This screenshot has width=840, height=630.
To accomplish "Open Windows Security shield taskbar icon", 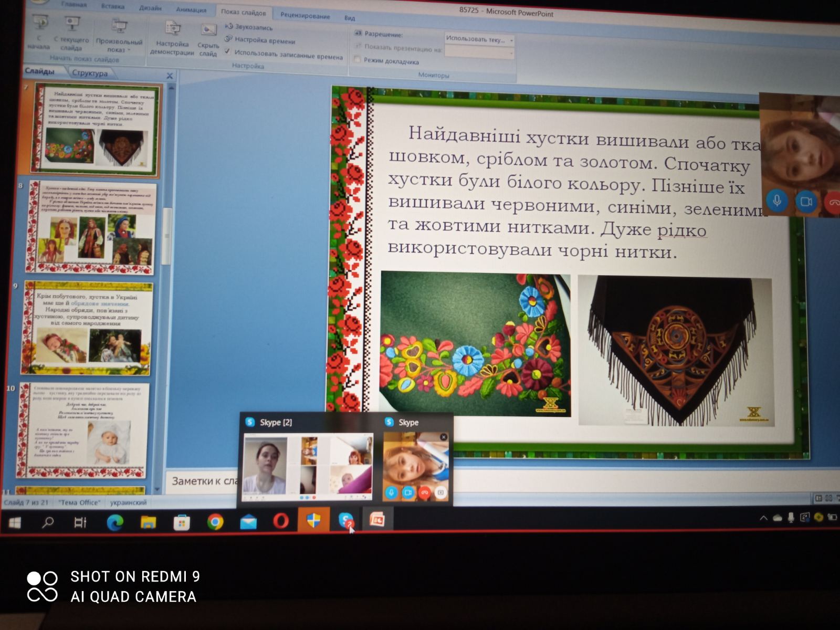I will tap(313, 520).
